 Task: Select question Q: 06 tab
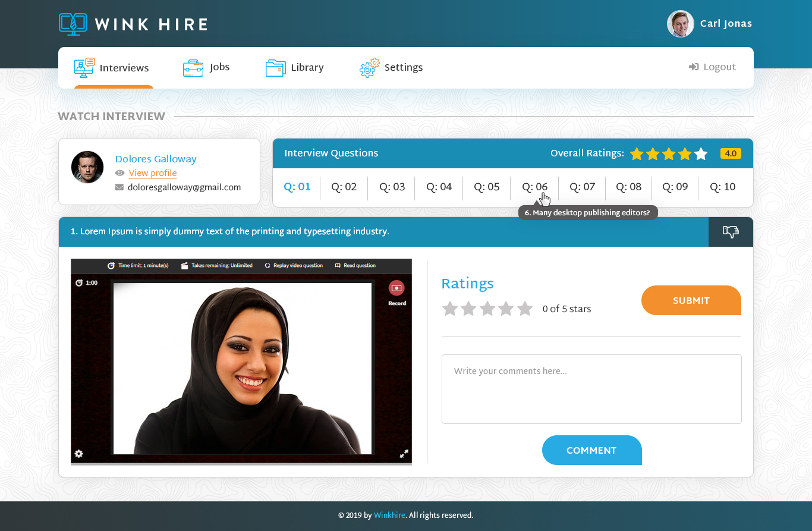[534, 187]
